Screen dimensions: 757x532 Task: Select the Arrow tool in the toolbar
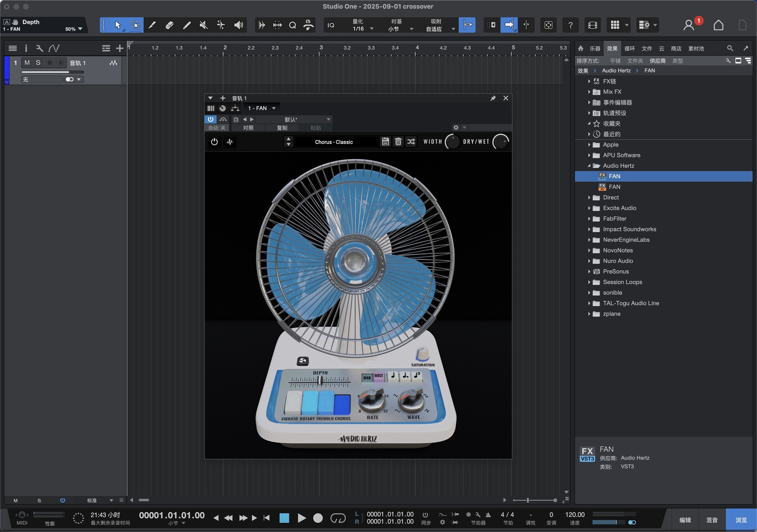117,25
